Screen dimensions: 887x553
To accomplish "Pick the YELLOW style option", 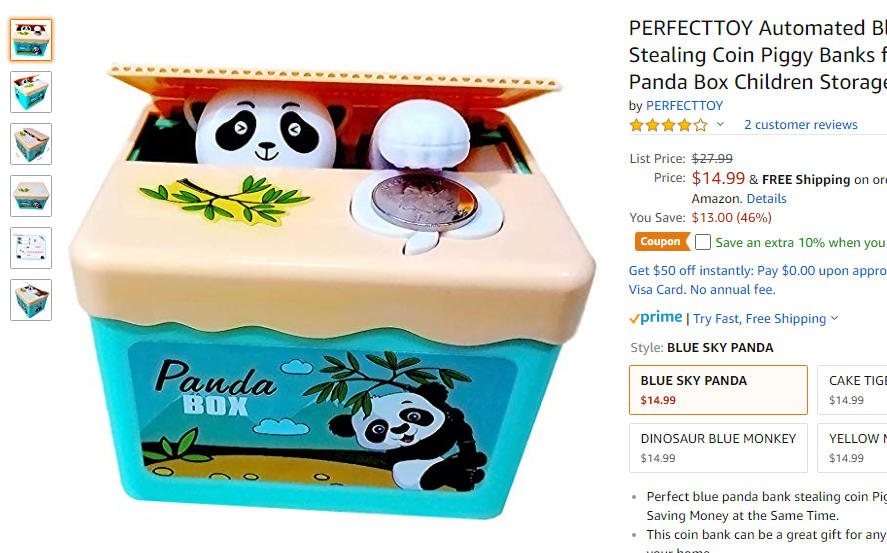I will point(852,448).
